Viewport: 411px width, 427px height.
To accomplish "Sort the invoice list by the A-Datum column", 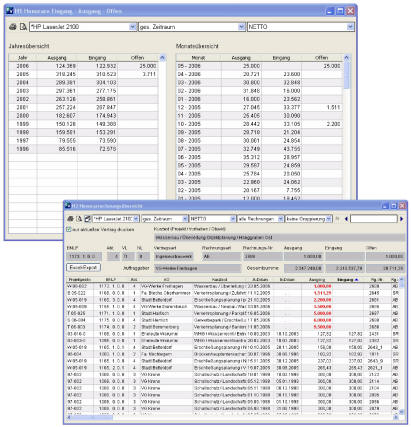I will pyautogui.click(x=260, y=280).
